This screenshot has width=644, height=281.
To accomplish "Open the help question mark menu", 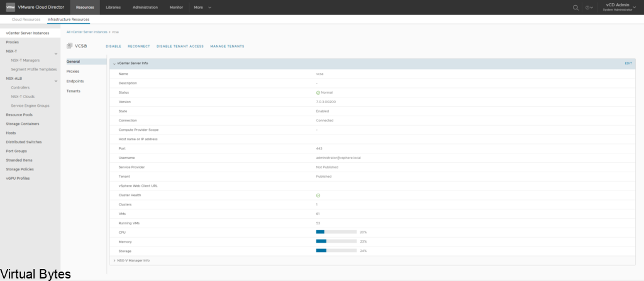I will click(x=589, y=8).
